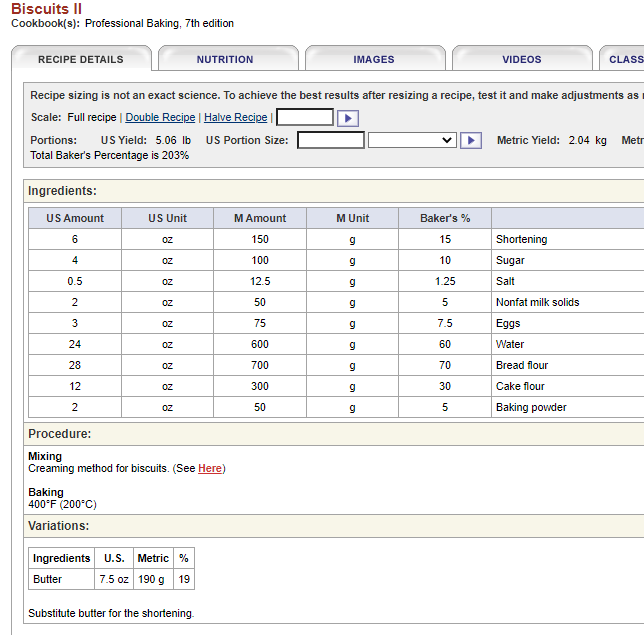
Task: Click the 400°F (200°C) baking temperature
Action: tap(62, 504)
